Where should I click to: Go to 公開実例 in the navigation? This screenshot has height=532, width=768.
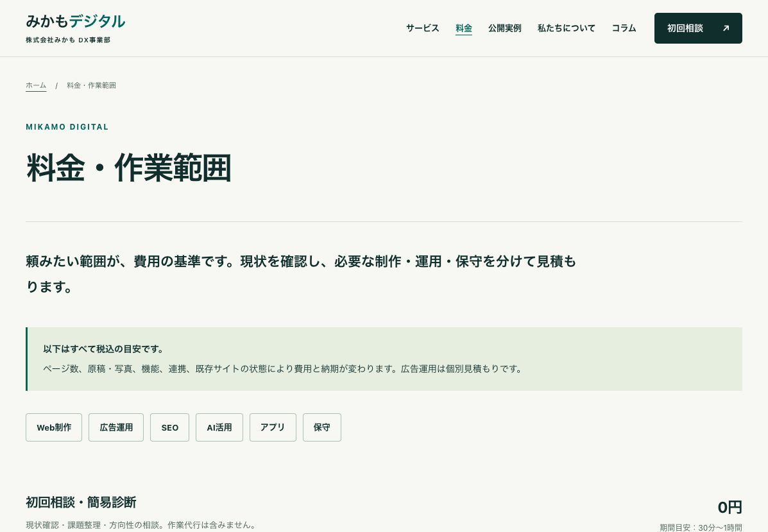(x=504, y=28)
